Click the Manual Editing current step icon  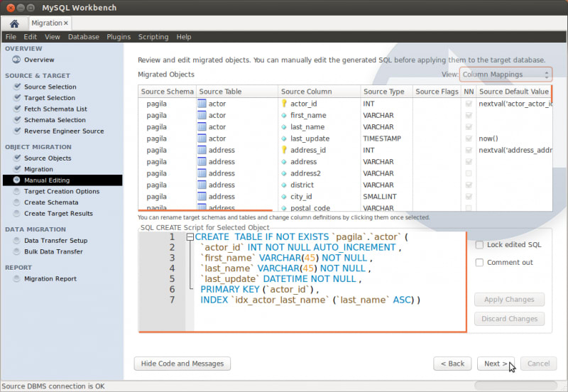click(x=16, y=180)
